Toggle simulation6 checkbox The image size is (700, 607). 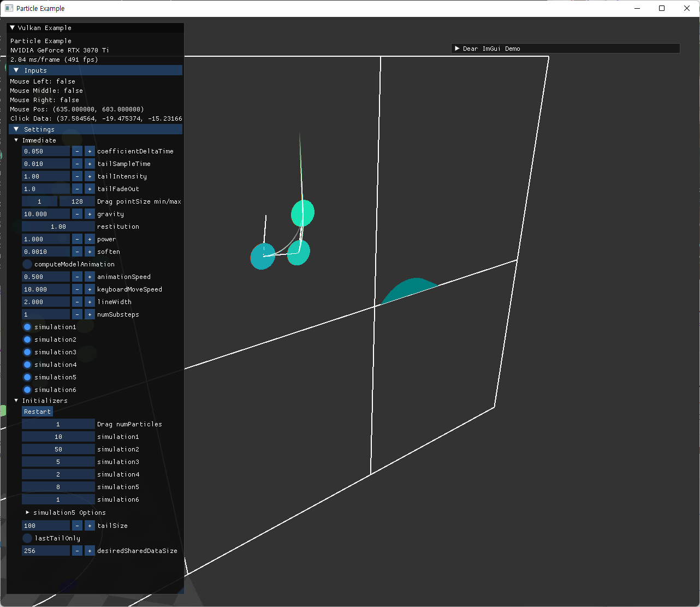(27, 390)
